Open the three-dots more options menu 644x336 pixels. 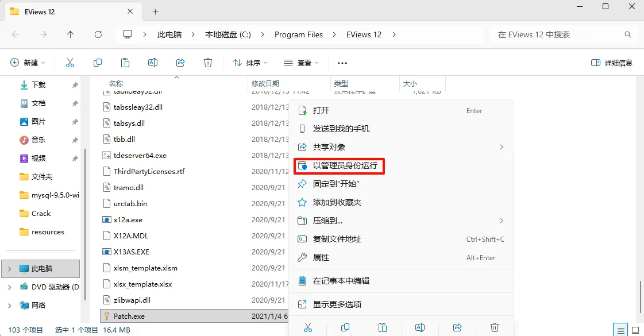(x=342, y=63)
